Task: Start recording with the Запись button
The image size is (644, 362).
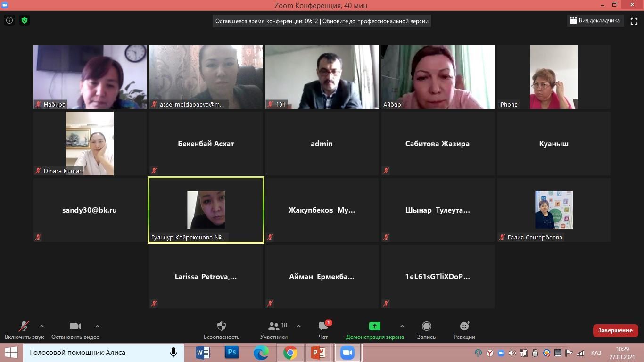Action: point(426,330)
